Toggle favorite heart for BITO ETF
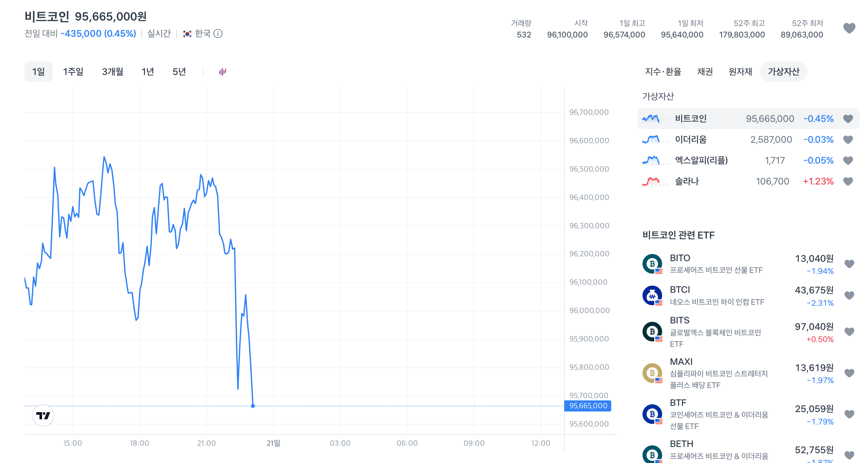Image resolution: width=868 pixels, height=463 pixels. click(849, 264)
